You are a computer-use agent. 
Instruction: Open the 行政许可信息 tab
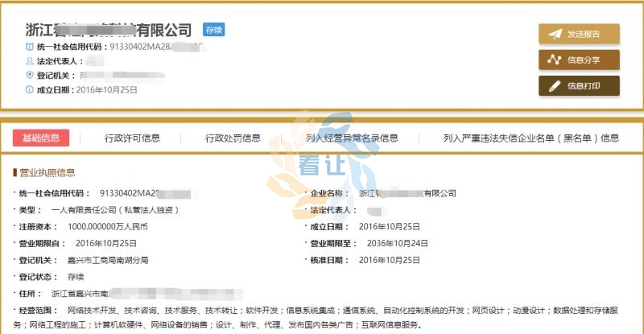(132, 138)
